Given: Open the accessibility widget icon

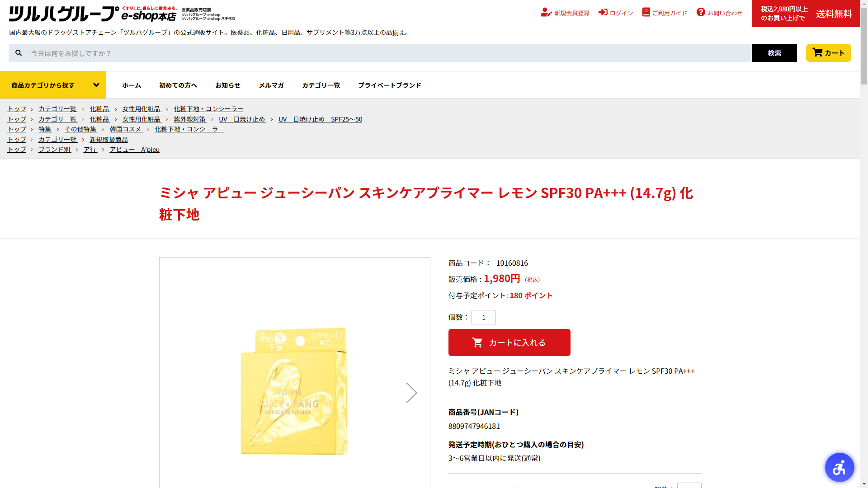Looking at the screenshot, I should click(840, 467).
